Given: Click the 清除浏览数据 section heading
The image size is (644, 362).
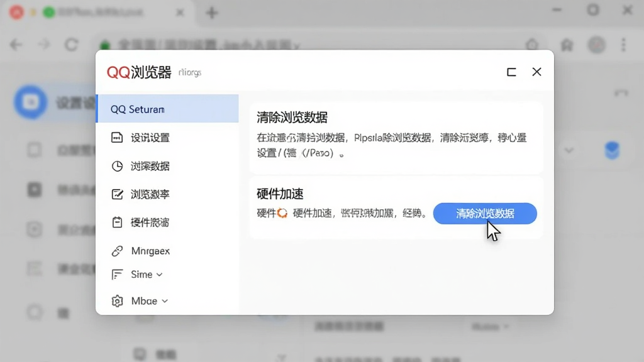Looking at the screenshot, I should pyautogui.click(x=292, y=118).
